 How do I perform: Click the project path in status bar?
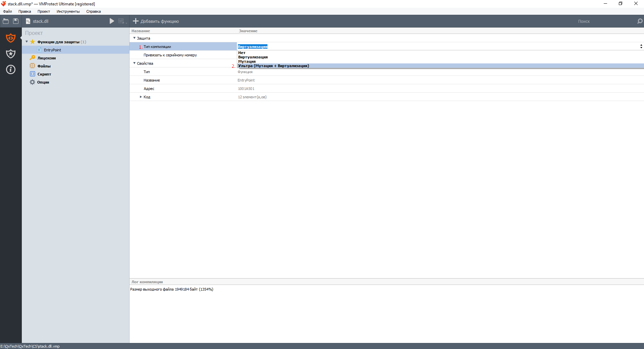[30, 346]
